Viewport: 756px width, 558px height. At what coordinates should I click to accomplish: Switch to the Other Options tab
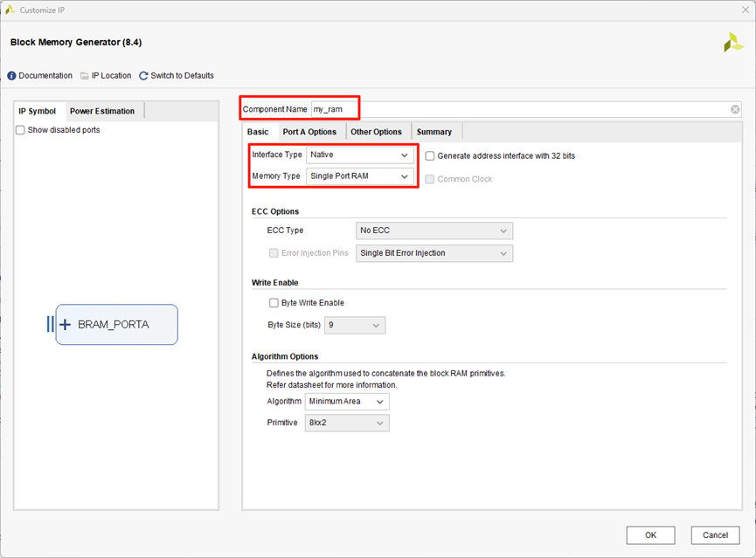coord(376,132)
